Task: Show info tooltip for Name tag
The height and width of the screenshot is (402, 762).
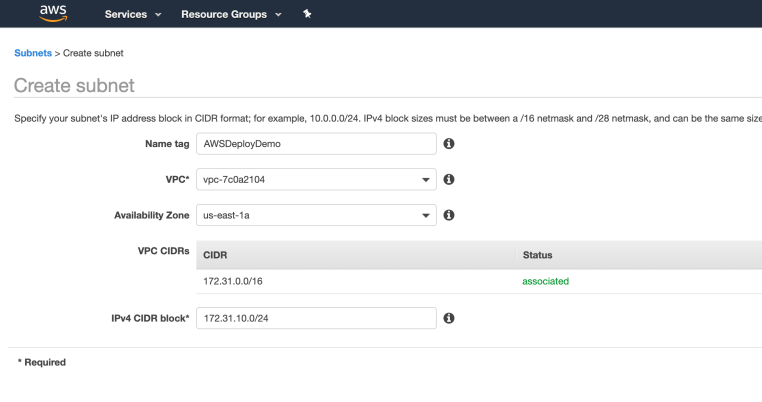Action: 449,144
